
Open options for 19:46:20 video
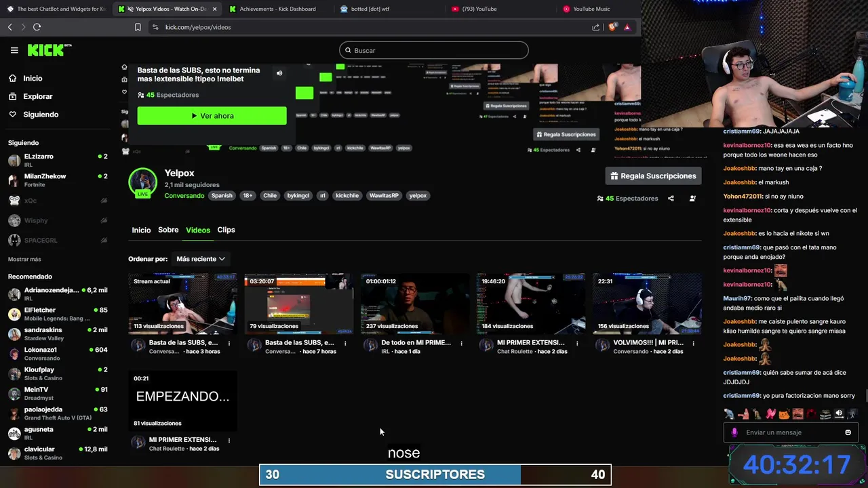click(x=577, y=343)
